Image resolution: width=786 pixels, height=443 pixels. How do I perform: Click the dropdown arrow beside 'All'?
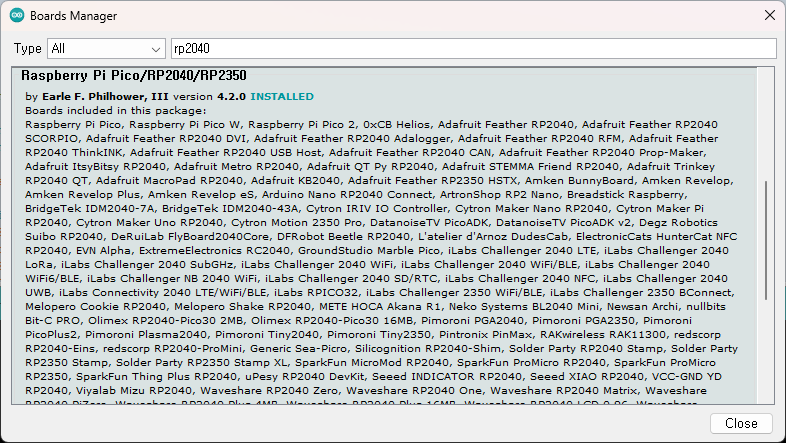tap(155, 48)
